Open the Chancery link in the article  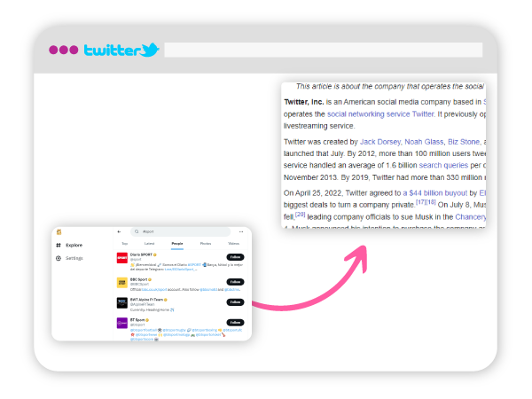pyautogui.click(x=471, y=217)
